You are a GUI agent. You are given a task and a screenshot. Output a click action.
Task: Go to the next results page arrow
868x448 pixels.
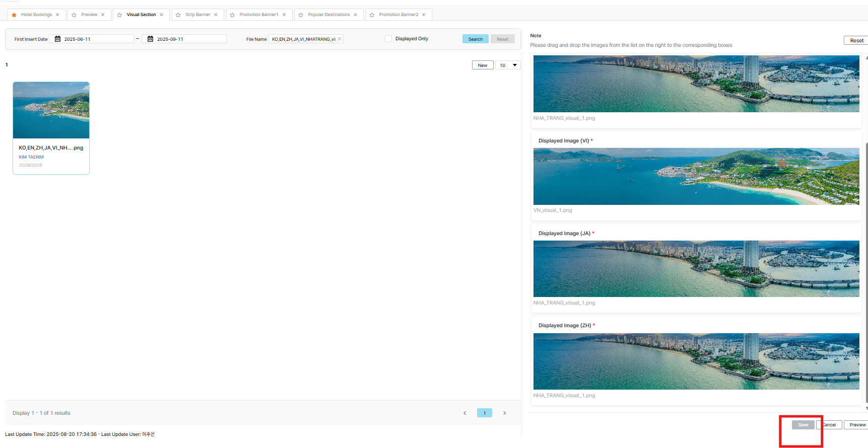tap(504, 413)
